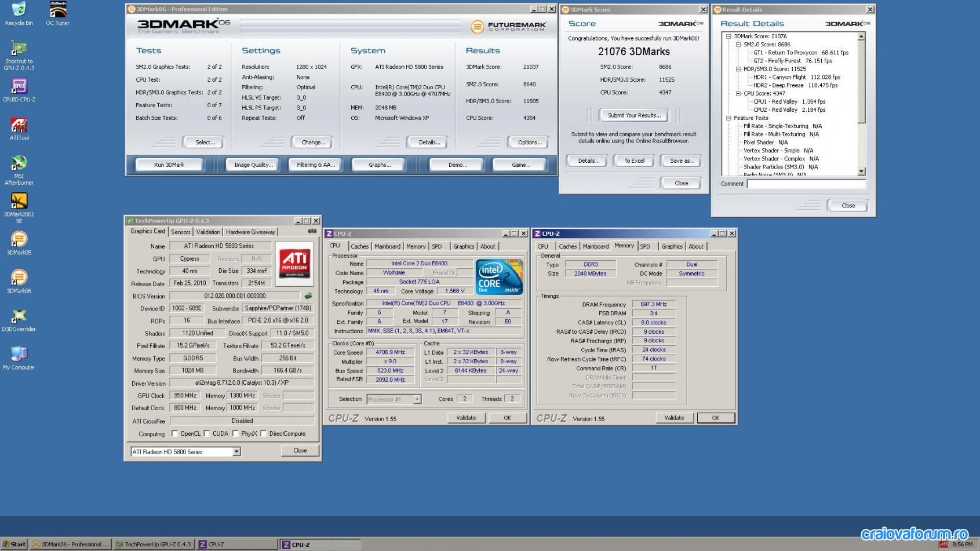Open Graphics tab in right CPU-Z window
The image size is (980, 551).
[672, 247]
